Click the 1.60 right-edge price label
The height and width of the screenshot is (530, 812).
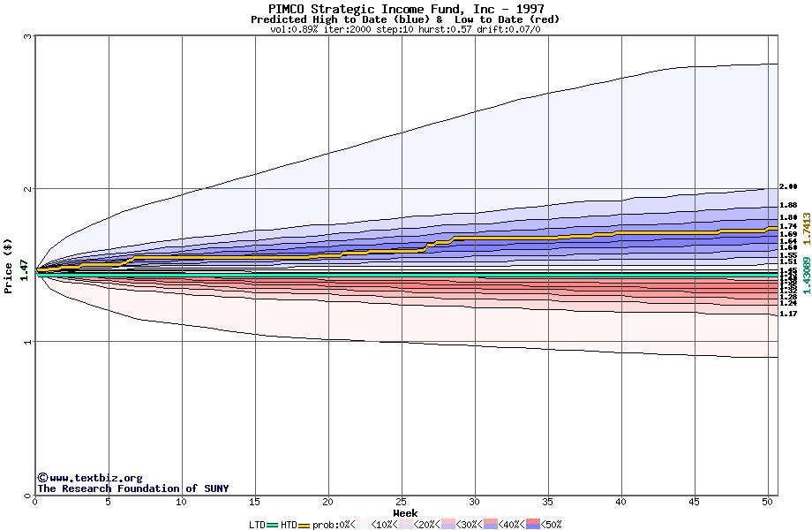pos(788,247)
